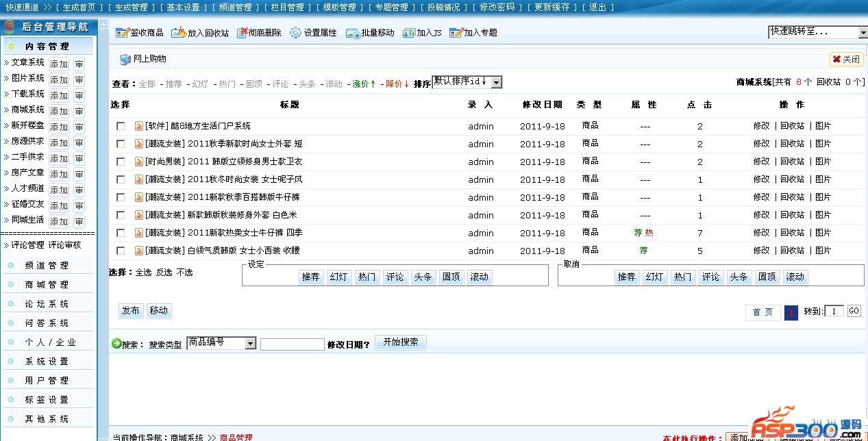Click the arrow icon before 其他系统 in sidebar
The width and height of the screenshot is (868, 441).
[x=11, y=419]
